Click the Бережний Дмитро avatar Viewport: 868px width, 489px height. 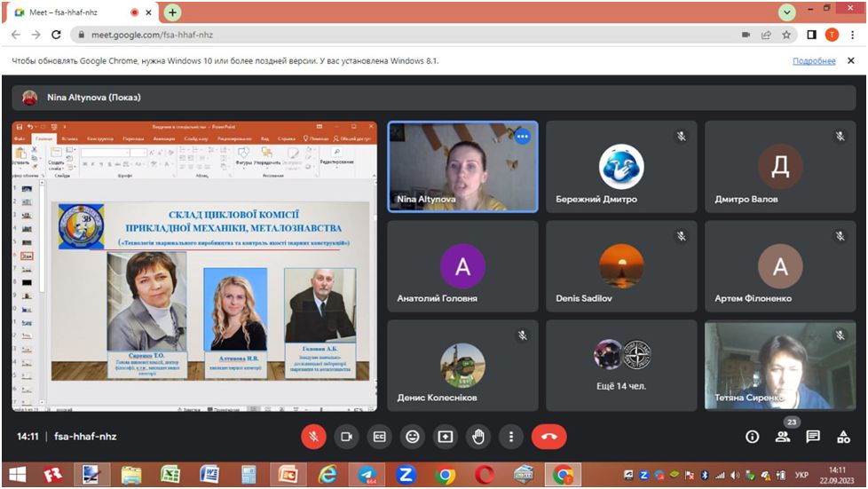[x=621, y=166]
